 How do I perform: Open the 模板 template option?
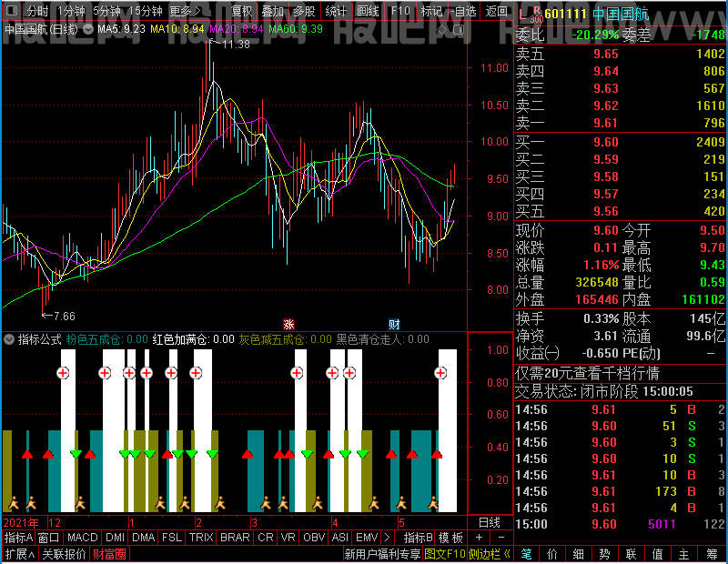pos(450,538)
